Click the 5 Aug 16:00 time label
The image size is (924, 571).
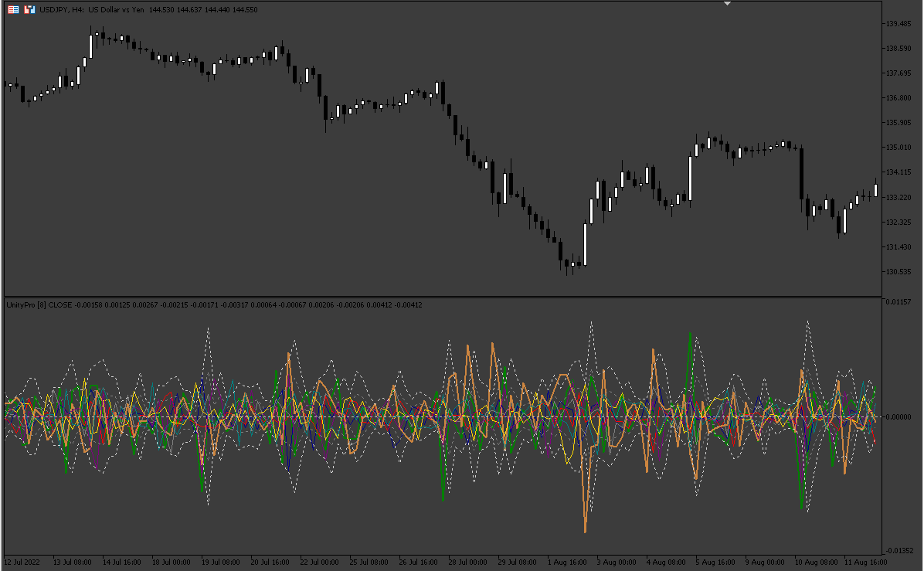pos(715,563)
